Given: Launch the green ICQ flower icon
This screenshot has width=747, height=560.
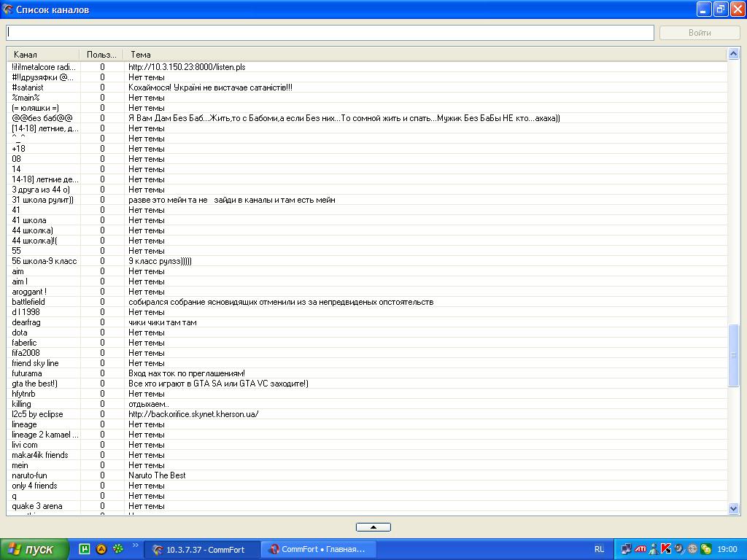Looking at the screenshot, I should click(x=117, y=549).
